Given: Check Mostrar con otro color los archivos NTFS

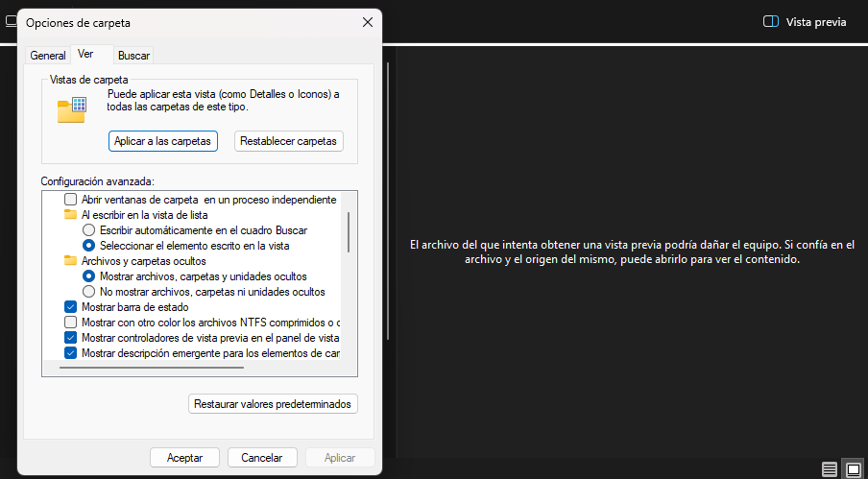Looking at the screenshot, I should click(x=70, y=322).
